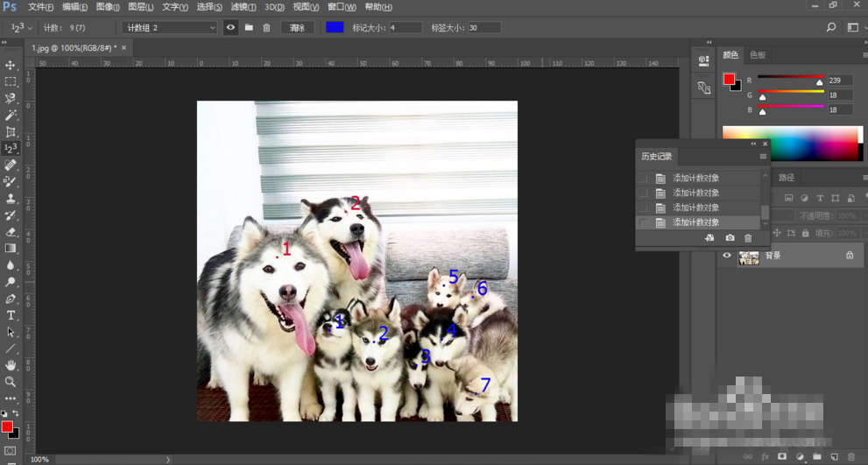Open the 滤镜(T) menu
The image size is (868, 465).
[x=242, y=7]
